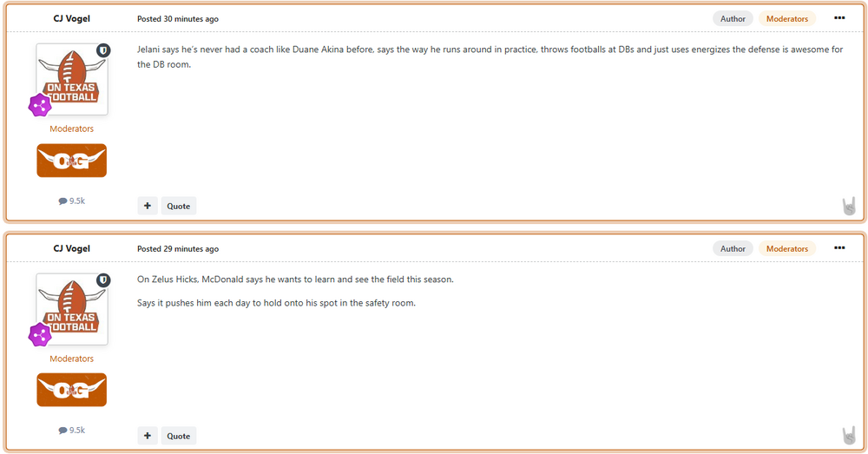The height and width of the screenshot is (454, 868).
Task: Click the 9.5k post count in second post
Action: point(72,431)
